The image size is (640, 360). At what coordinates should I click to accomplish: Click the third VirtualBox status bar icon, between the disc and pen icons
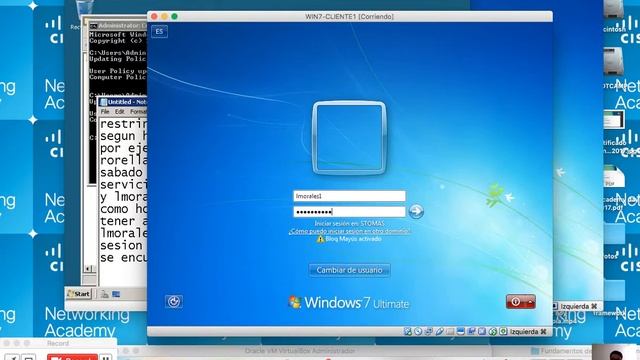pyautogui.click(x=429, y=331)
